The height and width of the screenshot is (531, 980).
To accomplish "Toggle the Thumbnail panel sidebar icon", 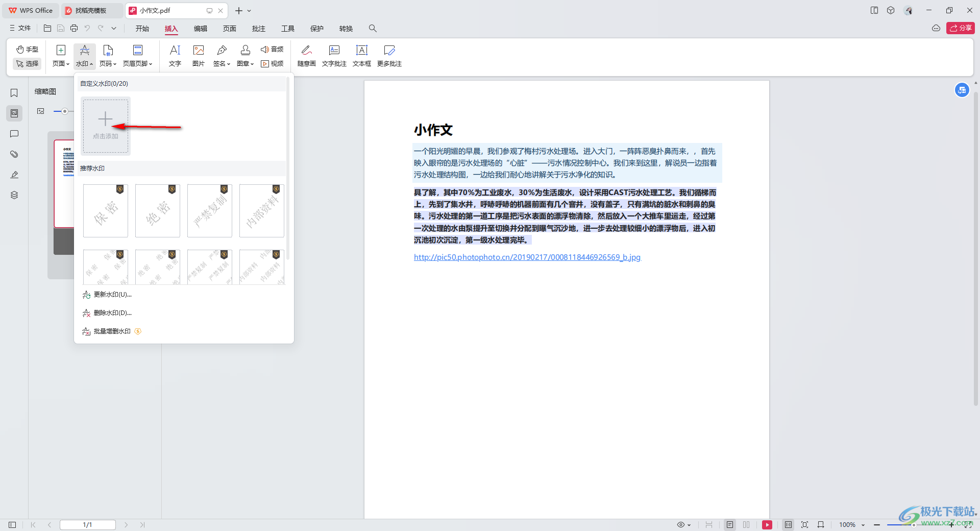I will coord(14,113).
